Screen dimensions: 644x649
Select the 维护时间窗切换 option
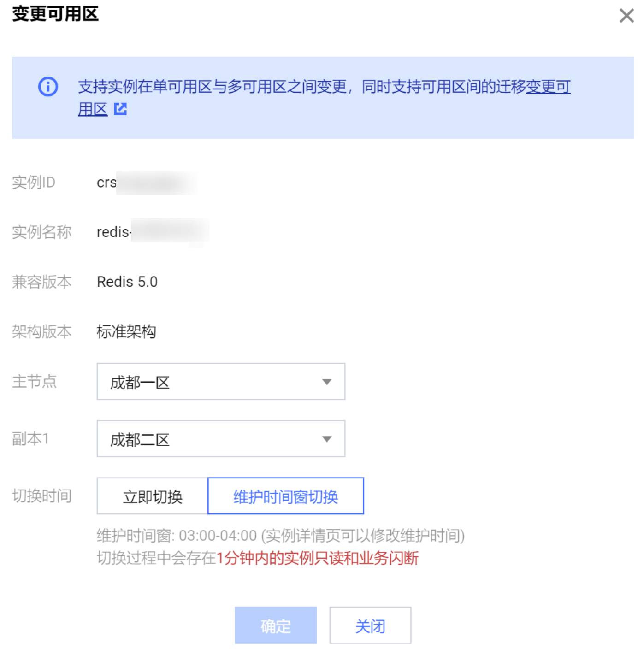[286, 496]
